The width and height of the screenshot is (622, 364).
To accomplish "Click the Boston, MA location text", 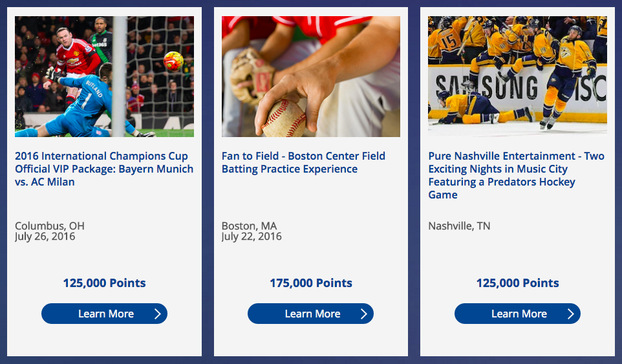I will (x=249, y=226).
